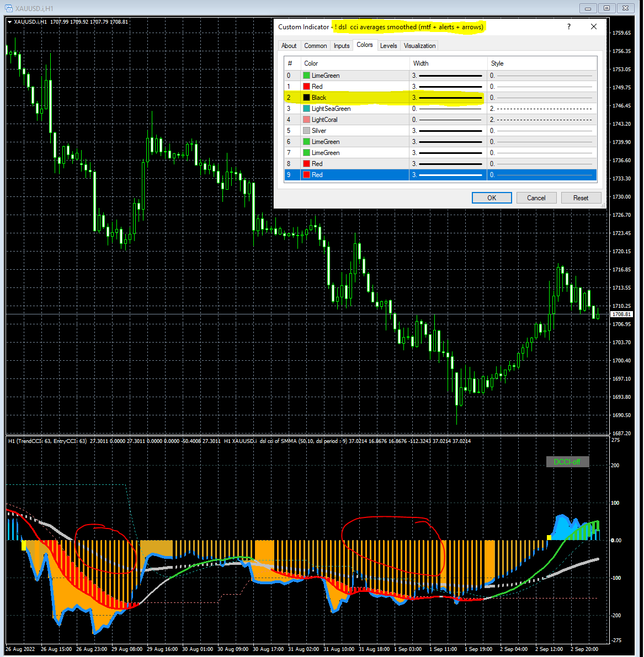
Task: Click the 1759.65 price scale label
Action: coord(622,33)
